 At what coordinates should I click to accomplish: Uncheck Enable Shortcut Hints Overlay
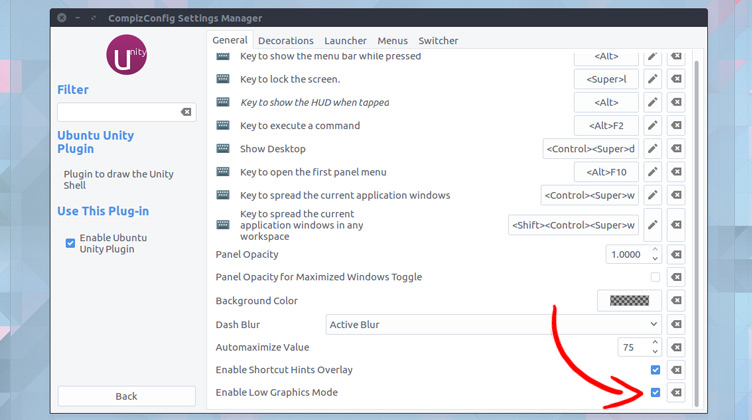point(655,370)
